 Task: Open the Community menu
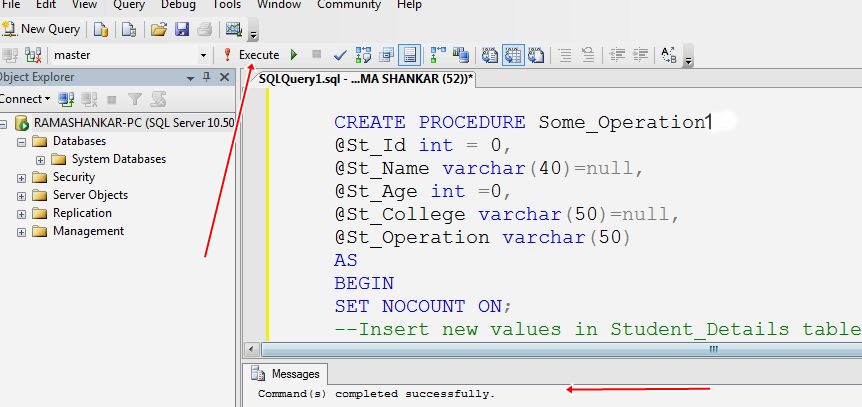click(349, 5)
